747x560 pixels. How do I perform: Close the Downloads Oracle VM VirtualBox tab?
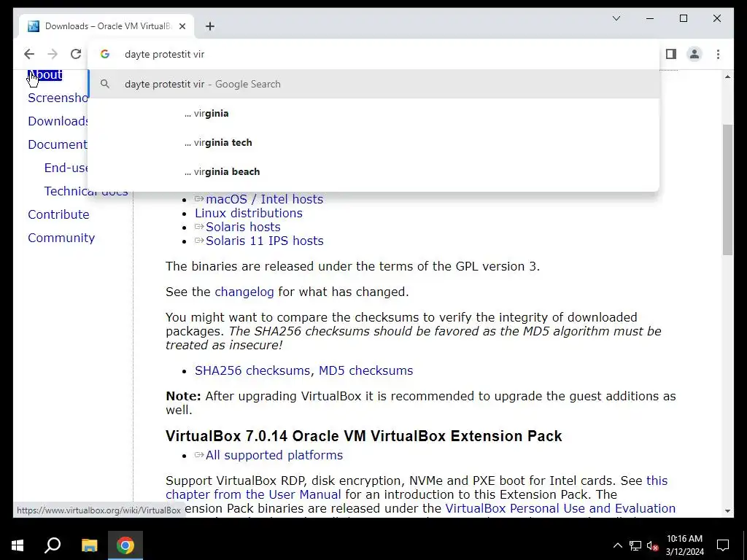[182, 26]
